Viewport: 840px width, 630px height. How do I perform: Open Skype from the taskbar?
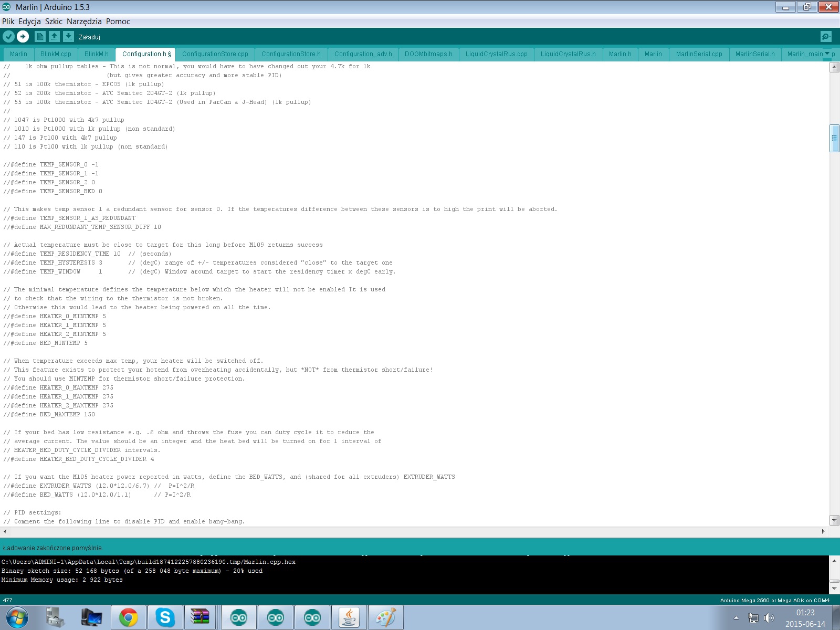[x=165, y=617]
